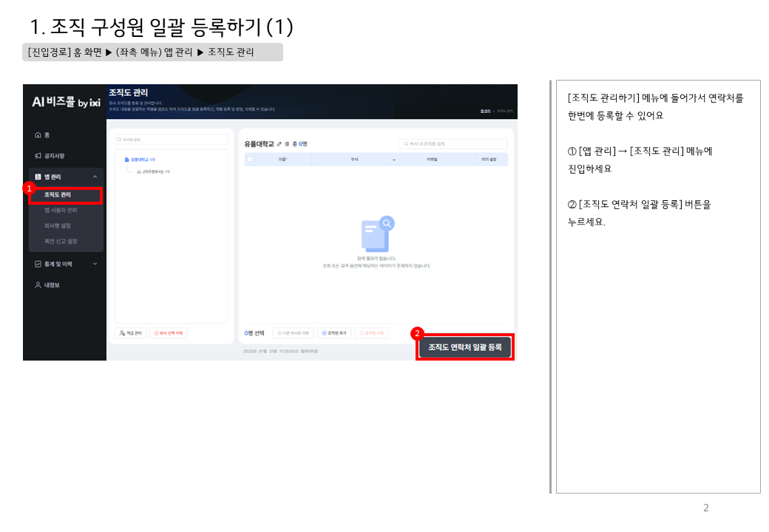
Task: Expand the 통계 및 이력 menu chevron
Action: (95, 264)
